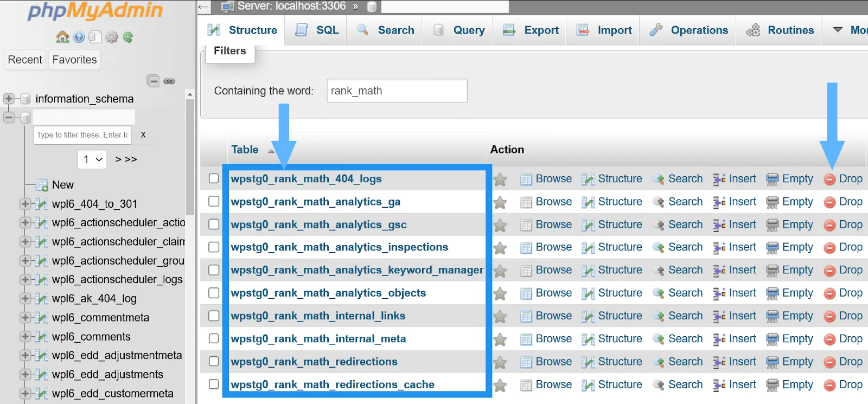Click Insert icon for wpstg0_rank_math_analytics_inspections

(x=719, y=248)
